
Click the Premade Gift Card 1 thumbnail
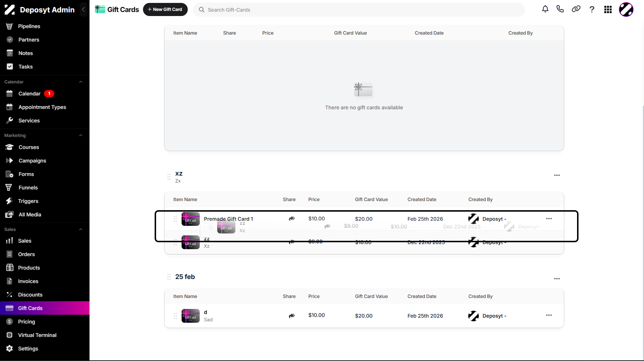point(191,219)
